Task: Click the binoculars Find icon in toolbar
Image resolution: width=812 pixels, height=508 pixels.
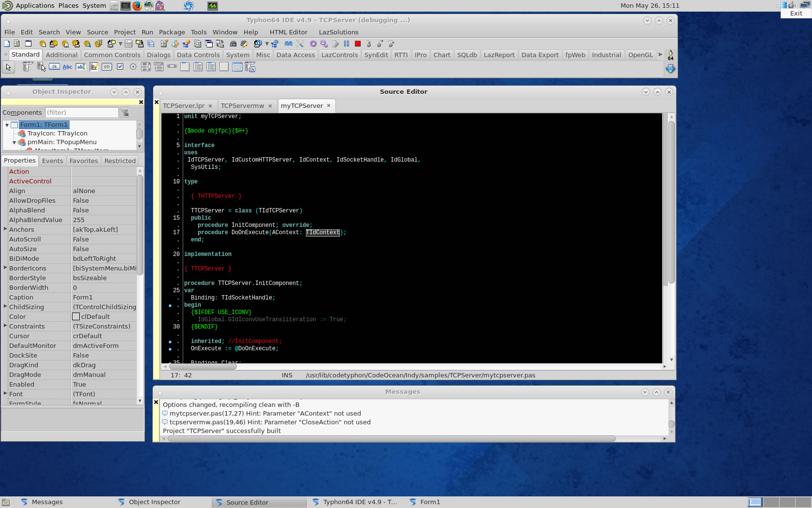Action: click(233, 44)
